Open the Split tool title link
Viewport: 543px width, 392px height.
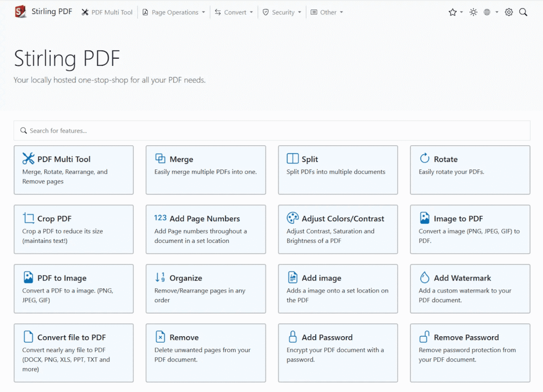point(310,159)
